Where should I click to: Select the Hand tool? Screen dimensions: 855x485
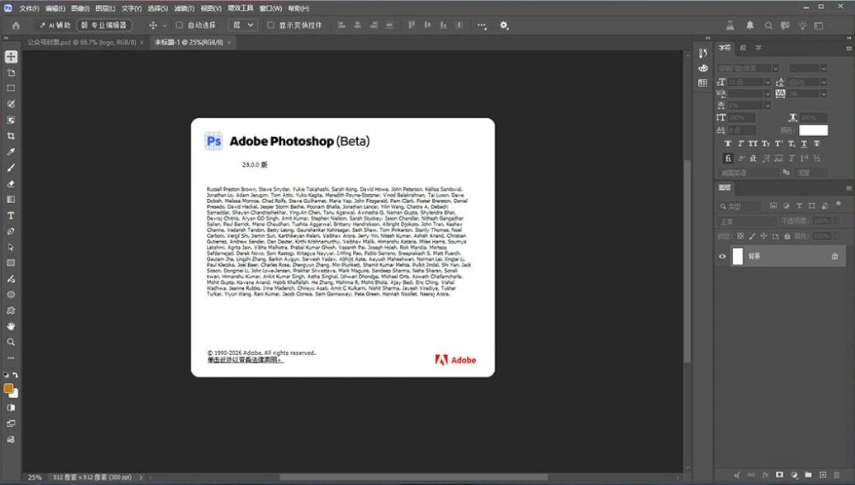11,326
